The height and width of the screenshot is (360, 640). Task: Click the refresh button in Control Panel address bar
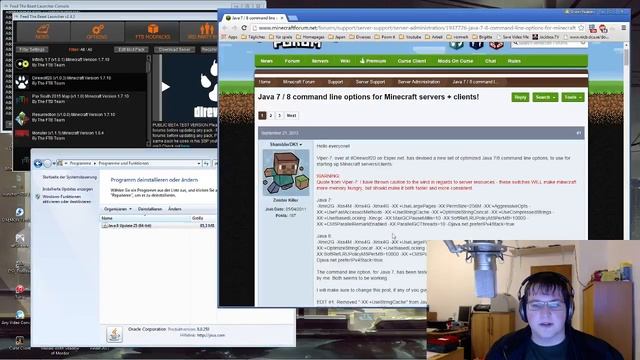[207, 163]
